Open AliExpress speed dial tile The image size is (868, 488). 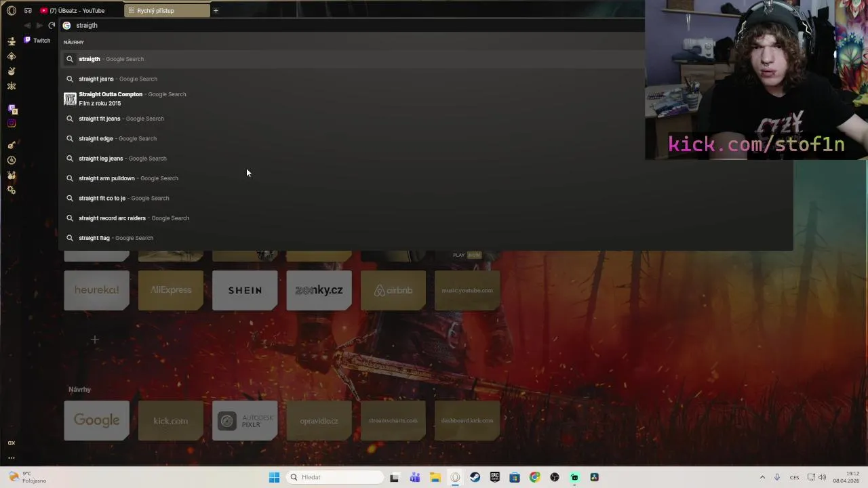171,290
